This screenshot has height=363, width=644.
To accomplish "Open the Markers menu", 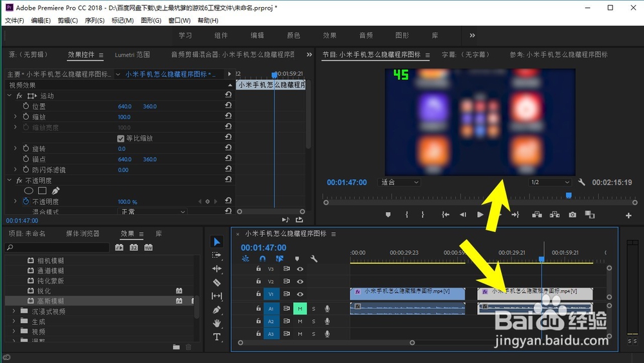I will (122, 21).
